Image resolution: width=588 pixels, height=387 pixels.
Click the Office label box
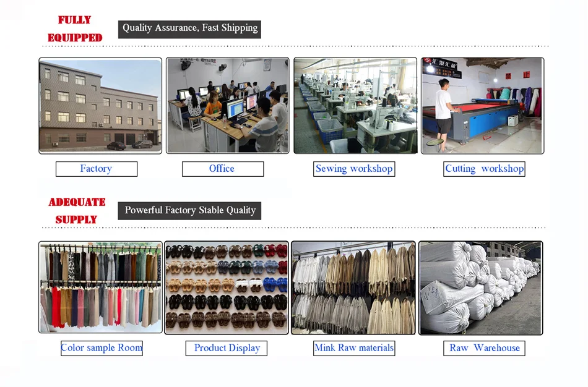[x=223, y=169]
